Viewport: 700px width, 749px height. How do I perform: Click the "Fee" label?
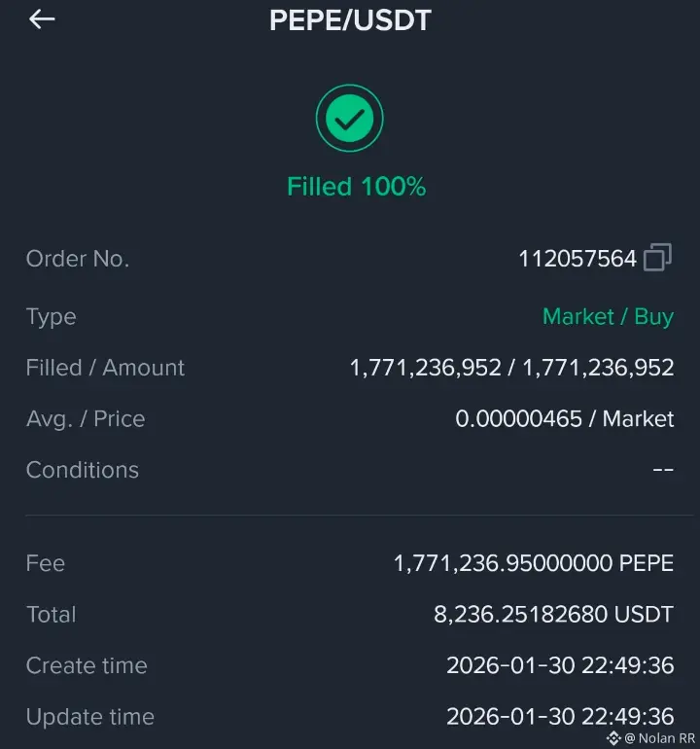click(x=46, y=563)
